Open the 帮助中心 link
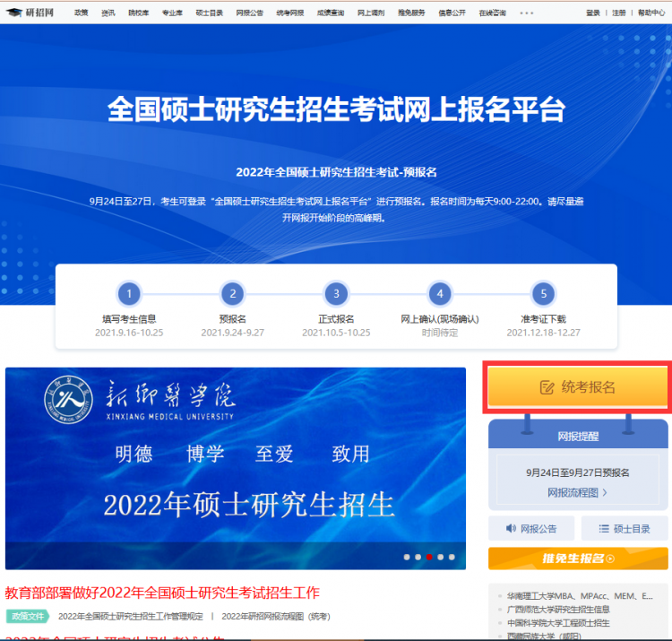 coord(651,13)
